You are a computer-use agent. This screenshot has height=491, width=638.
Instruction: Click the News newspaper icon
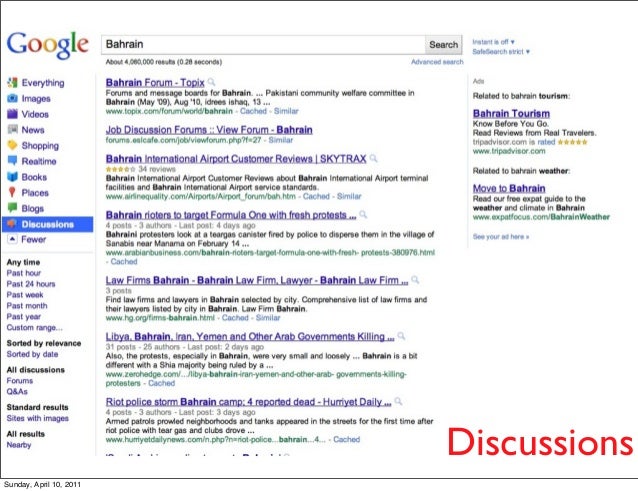tap(12, 130)
